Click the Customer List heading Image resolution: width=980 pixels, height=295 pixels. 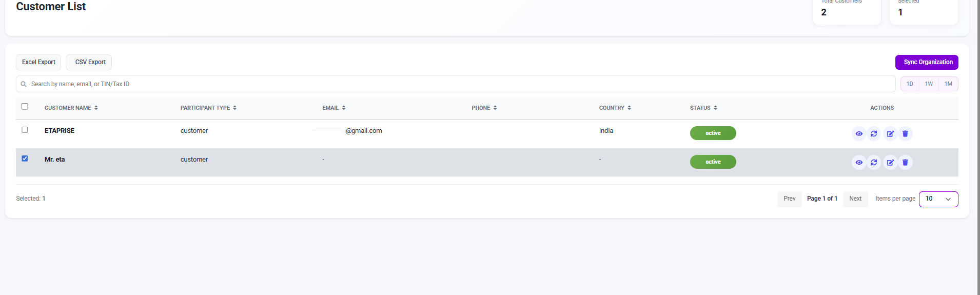pos(51,7)
